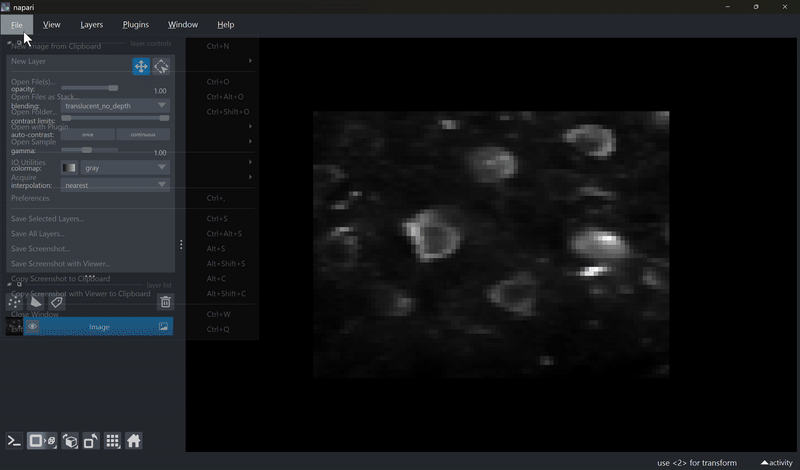
Task: Add a new labels layer
Action: tap(57, 302)
